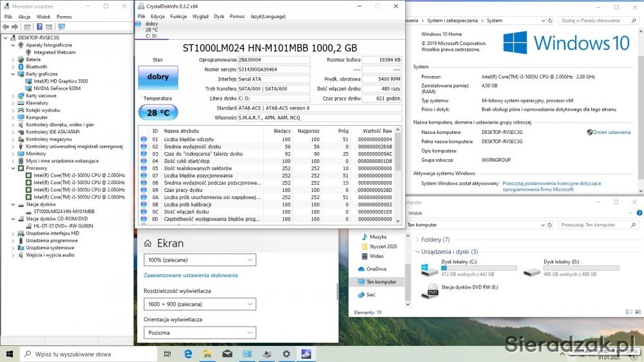Click Forward arrow in Device Manager toolbar
644x362 pixels.
(x=15, y=26)
